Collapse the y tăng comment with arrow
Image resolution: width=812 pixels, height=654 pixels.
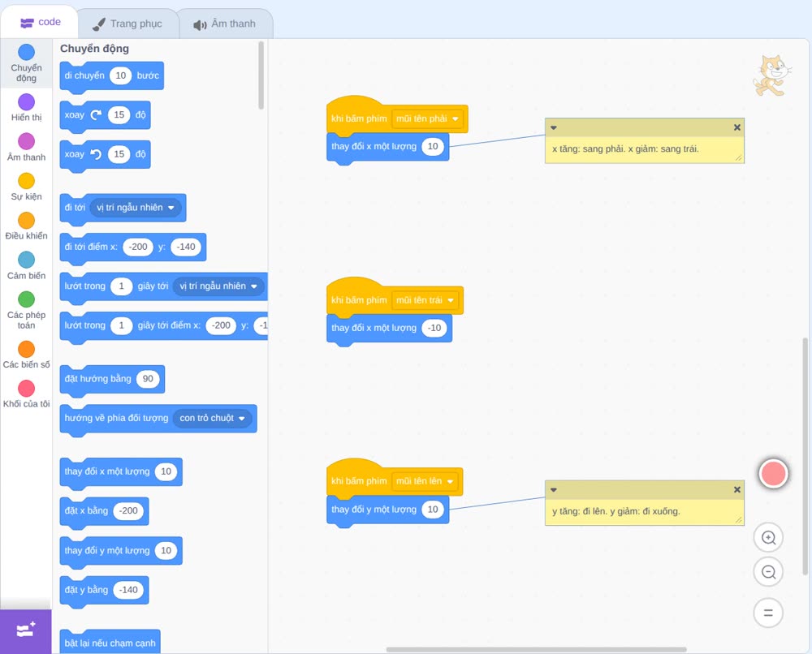554,489
